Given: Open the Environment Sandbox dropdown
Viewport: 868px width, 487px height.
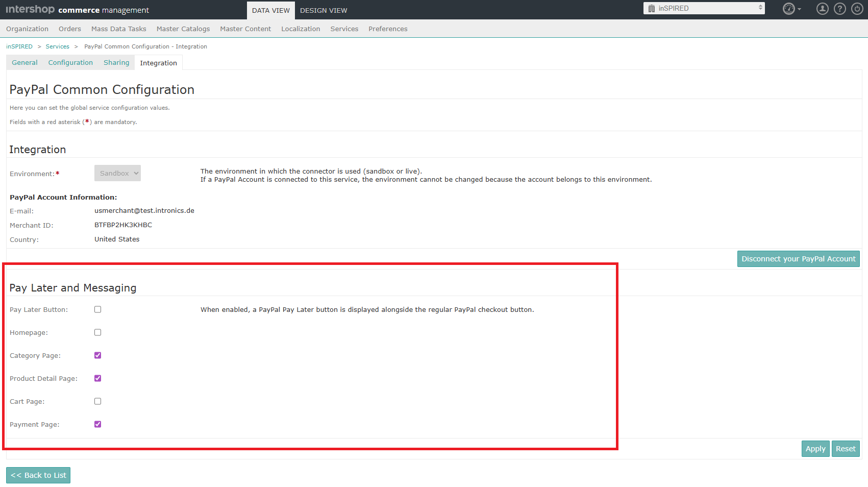Looking at the screenshot, I should pos(117,173).
